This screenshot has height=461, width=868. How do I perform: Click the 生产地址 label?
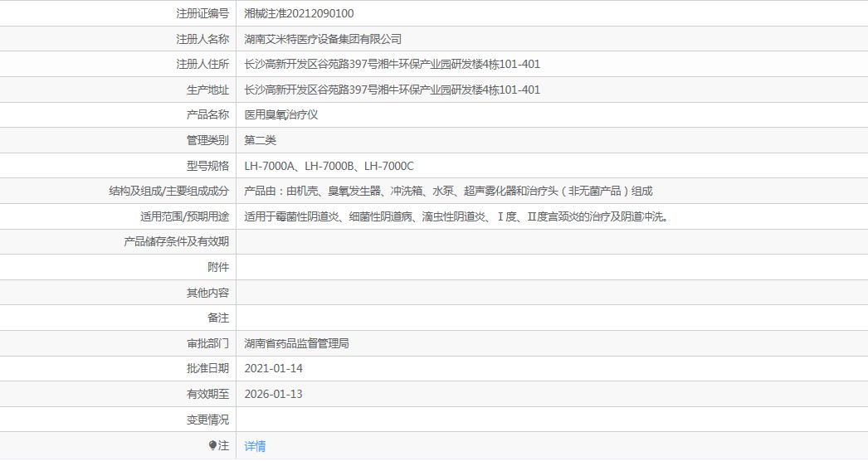(207, 90)
